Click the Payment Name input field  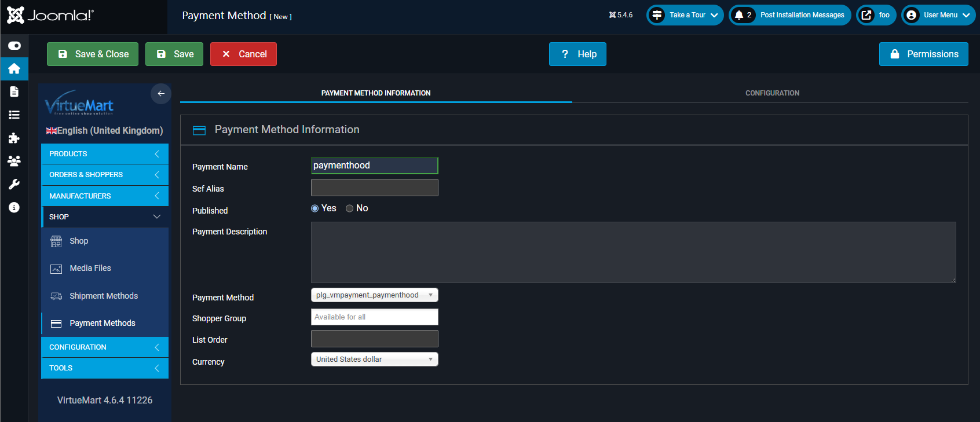point(375,166)
